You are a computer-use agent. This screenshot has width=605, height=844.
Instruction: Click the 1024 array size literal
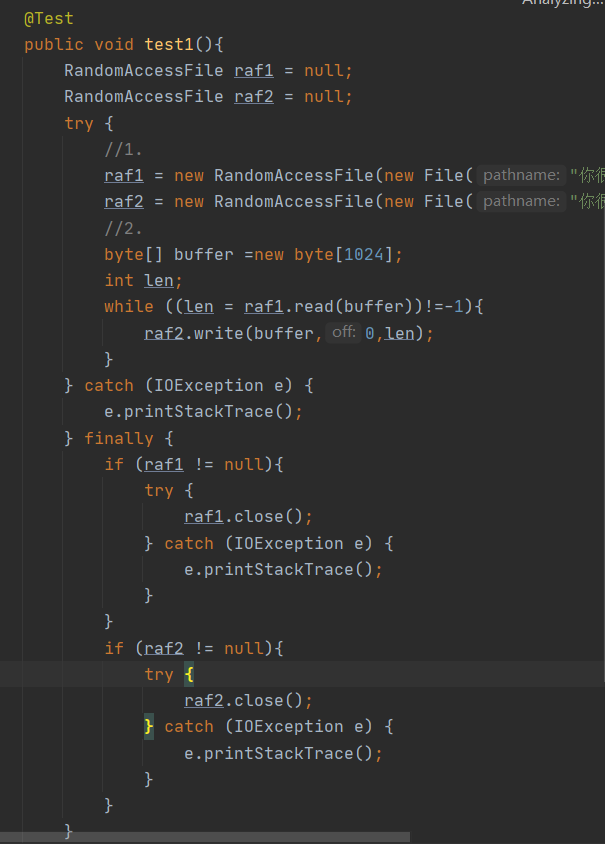point(364,254)
